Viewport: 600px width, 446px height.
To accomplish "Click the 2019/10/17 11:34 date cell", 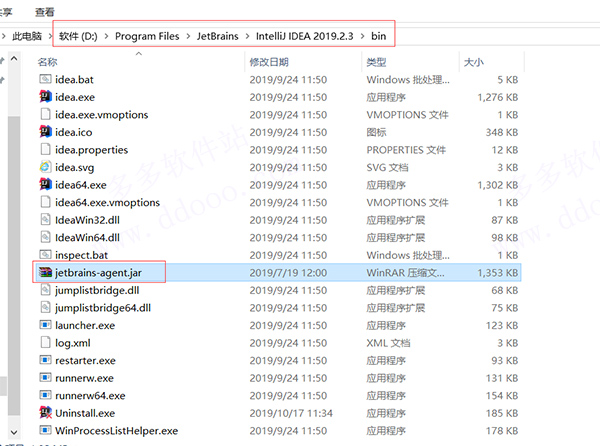I will [x=291, y=413].
